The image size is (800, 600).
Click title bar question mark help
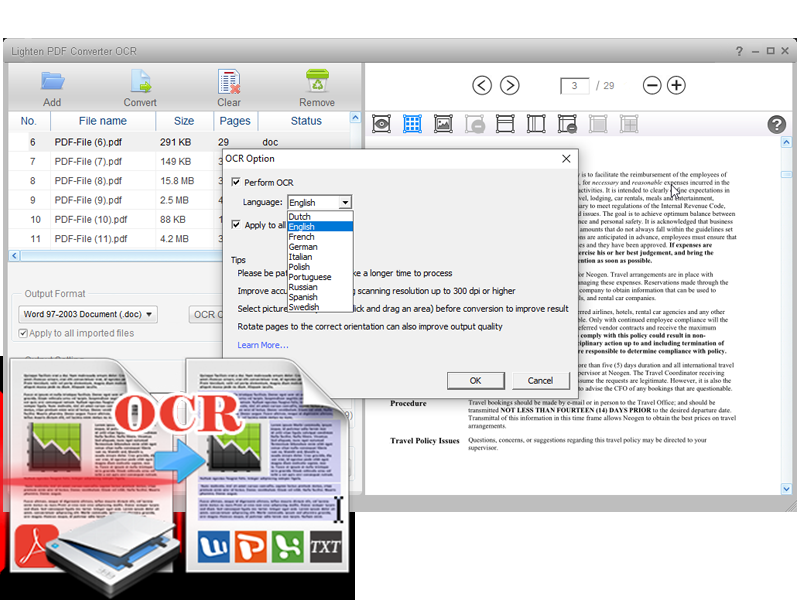(x=739, y=51)
